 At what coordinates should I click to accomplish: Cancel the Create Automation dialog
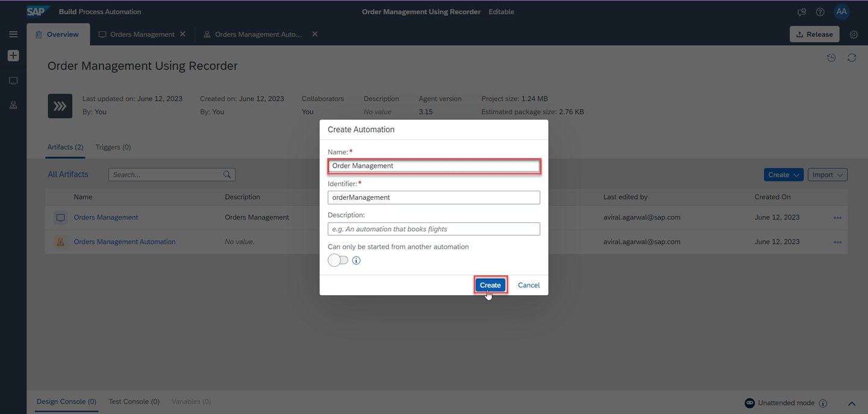[529, 285]
